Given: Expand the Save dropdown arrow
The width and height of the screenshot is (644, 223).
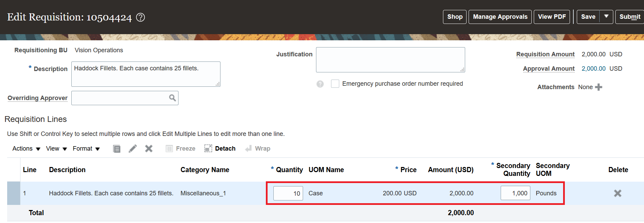Looking at the screenshot, I should [606, 17].
